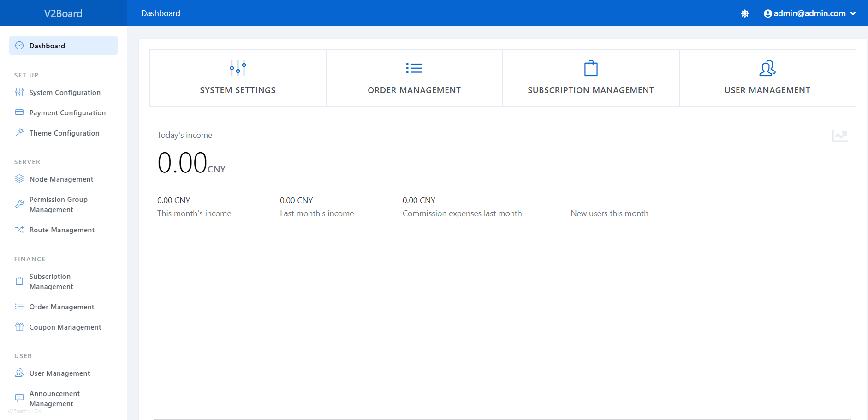The height and width of the screenshot is (420, 868).
Task: Click the income chart icon
Action: (x=839, y=136)
